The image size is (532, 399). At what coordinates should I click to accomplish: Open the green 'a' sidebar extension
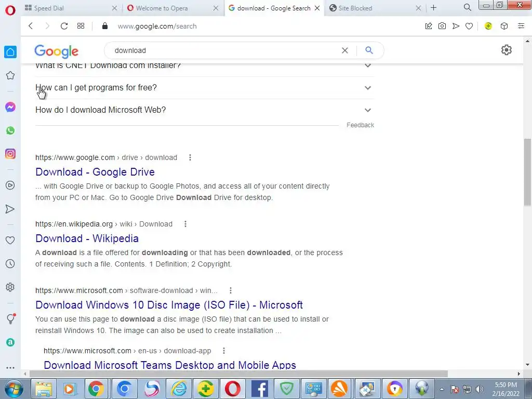10,342
